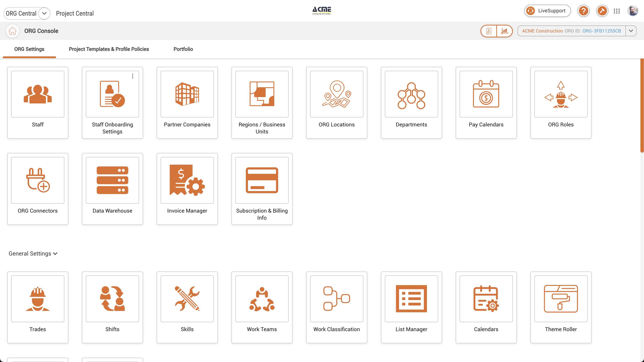Click the vertical scrollbar on the right
Screen dimensions: 644x362
[x=642, y=105]
